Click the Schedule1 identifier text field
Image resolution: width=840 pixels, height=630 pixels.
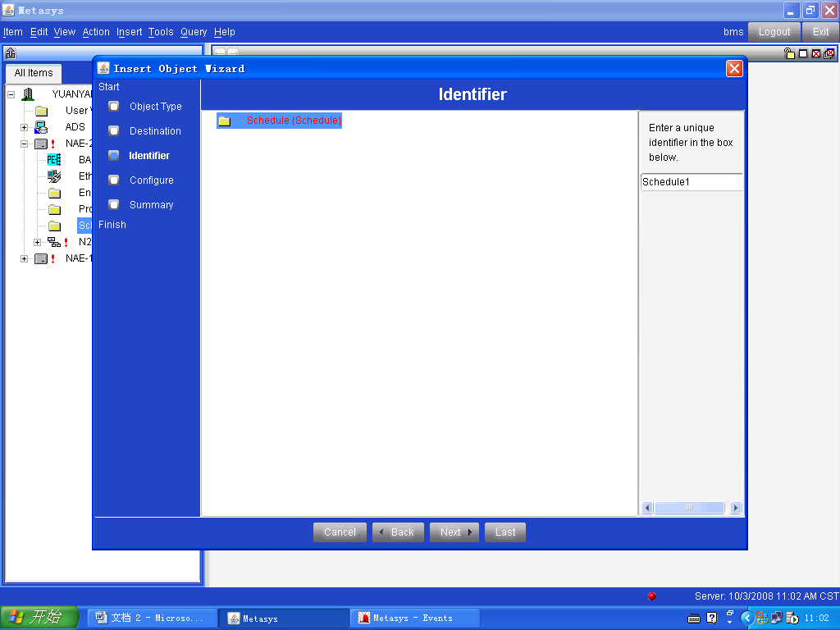tap(691, 182)
